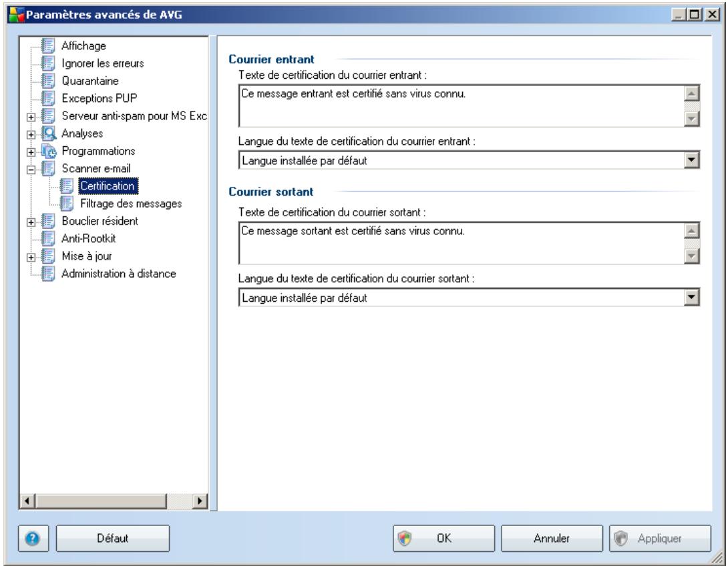The width and height of the screenshot is (728, 566).
Task: Click tree horizontal scrollbar left arrow
Action: pos(27,501)
